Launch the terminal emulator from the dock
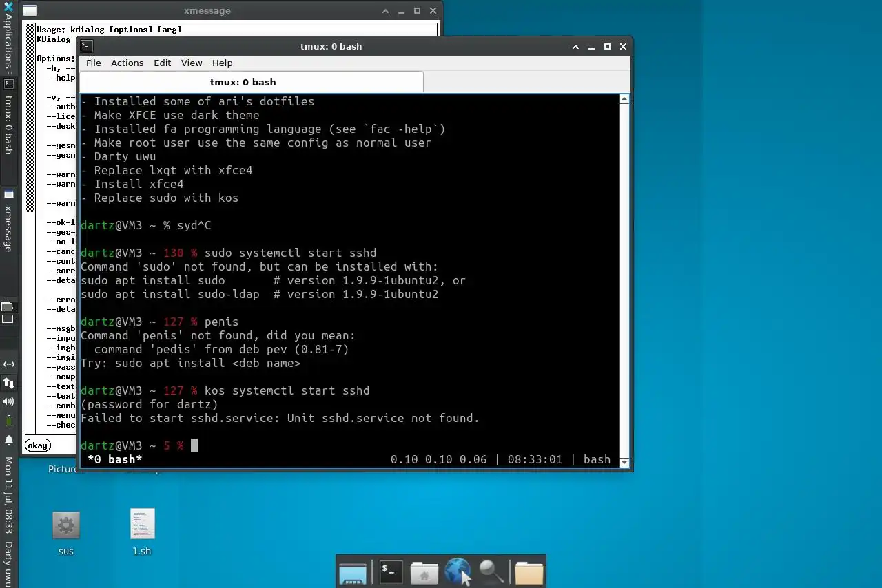Viewport: 882px width, 588px height. [x=391, y=572]
